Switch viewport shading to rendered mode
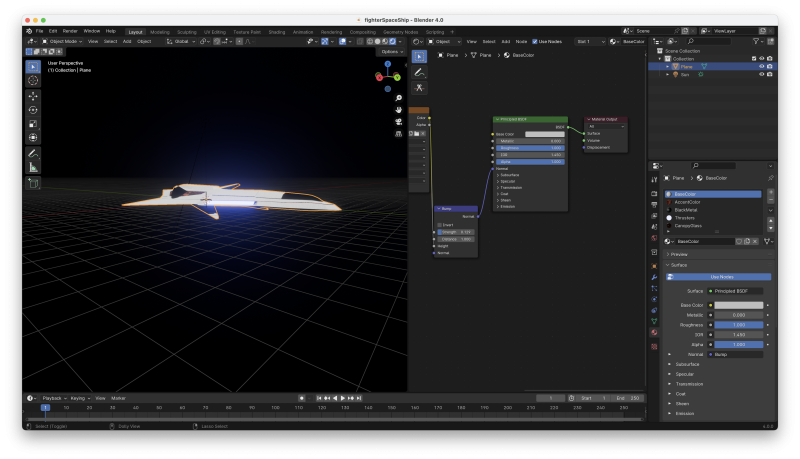This screenshot has height=459, width=800. click(x=392, y=41)
